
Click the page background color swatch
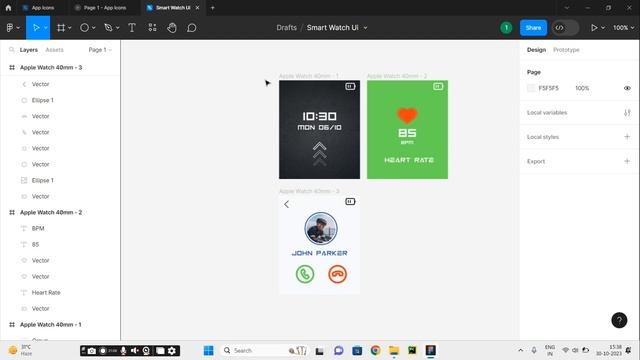[x=531, y=88]
